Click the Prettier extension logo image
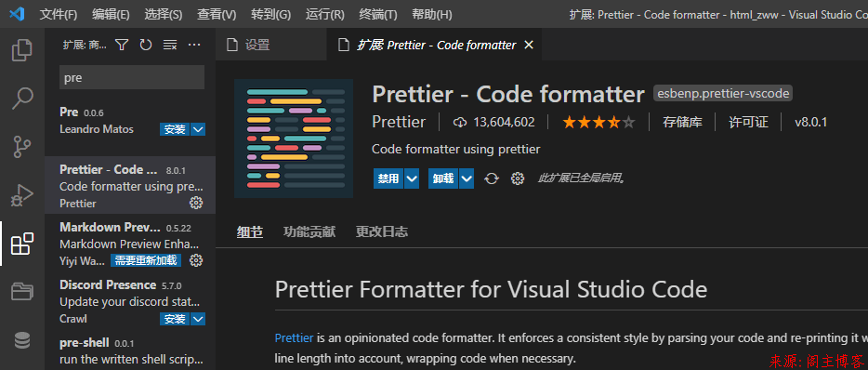The image size is (868, 370). coord(294,138)
